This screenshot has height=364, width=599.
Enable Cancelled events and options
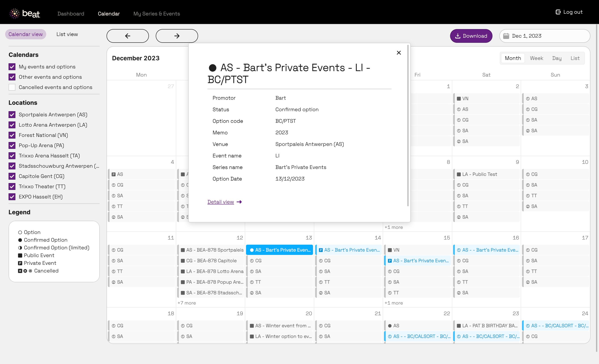click(x=12, y=87)
